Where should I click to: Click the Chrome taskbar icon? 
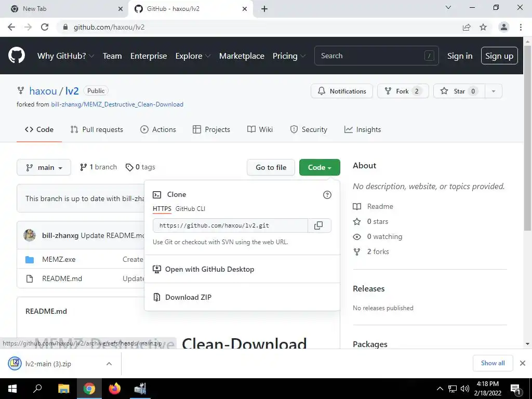click(x=89, y=389)
